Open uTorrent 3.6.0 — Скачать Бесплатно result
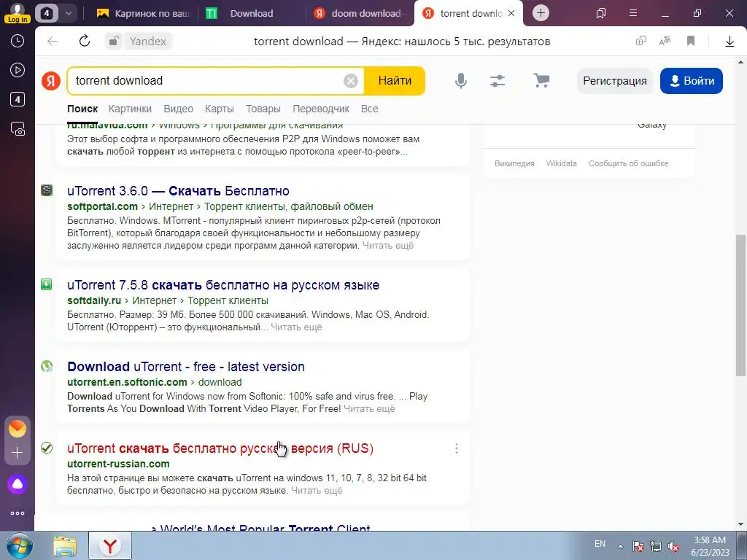The height and width of the screenshot is (560, 747). point(178,191)
